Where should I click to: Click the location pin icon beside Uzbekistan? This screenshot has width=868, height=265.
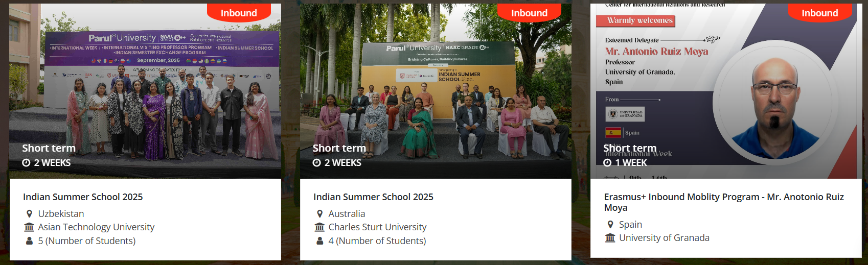tap(29, 214)
